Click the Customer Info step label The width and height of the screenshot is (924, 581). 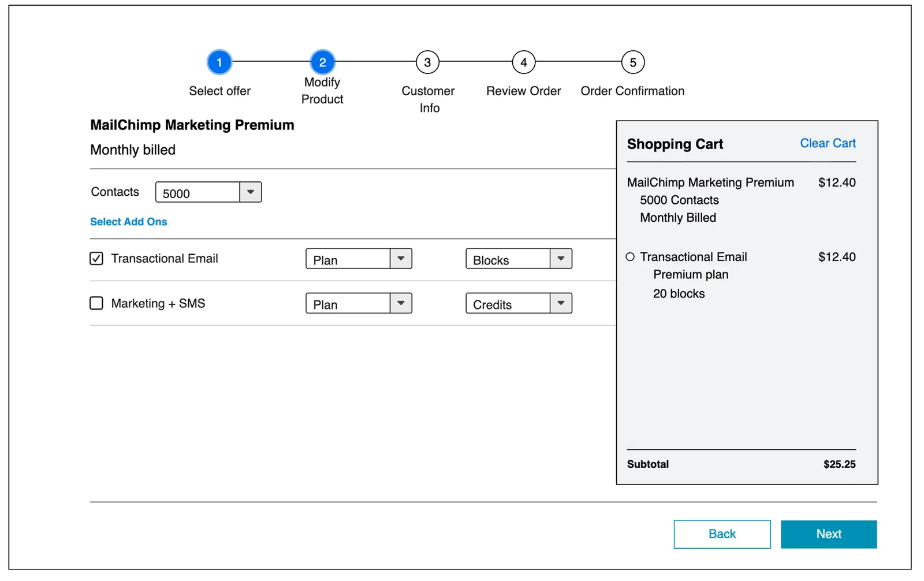click(x=428, y=99)
